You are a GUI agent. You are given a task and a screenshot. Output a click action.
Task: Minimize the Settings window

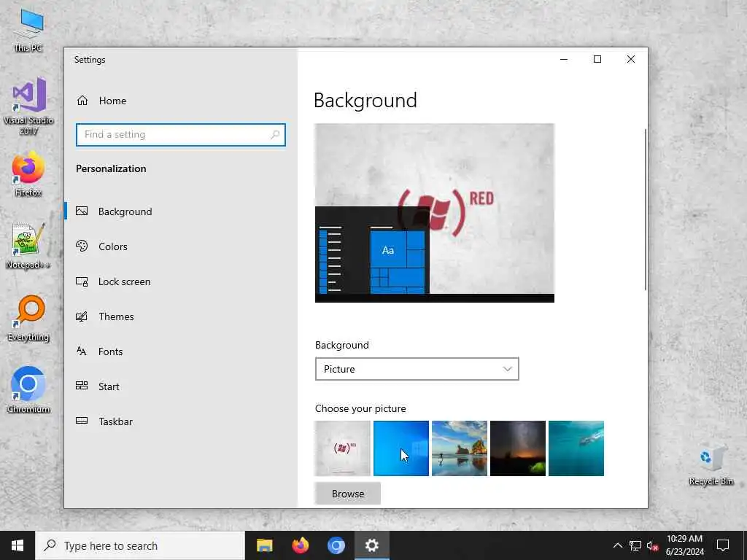click(x=564, y=59)
